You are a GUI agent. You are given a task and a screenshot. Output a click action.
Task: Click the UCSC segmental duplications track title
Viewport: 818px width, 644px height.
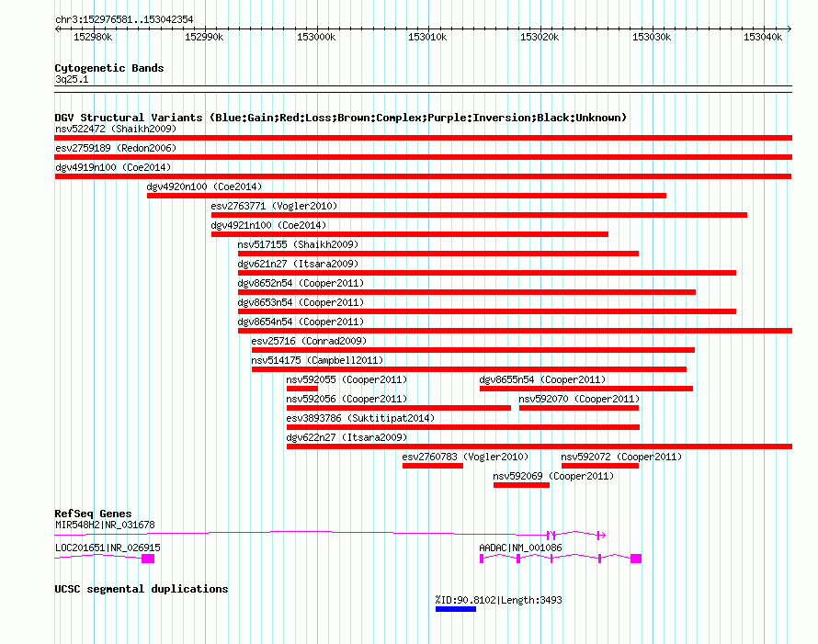point(142,589)
